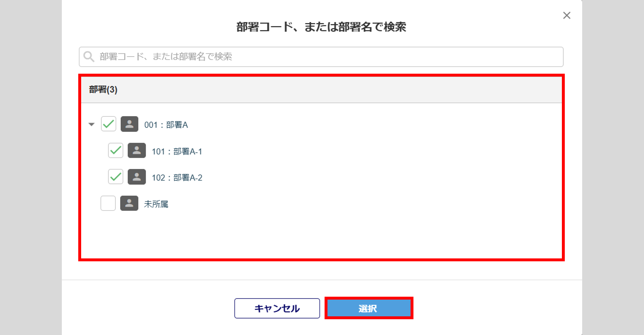The height and width of the screenshot is (335, 644).
Task: Click the avatar icon for 102:部署A-2
Action: pyautogui.click(x=137, y=177)
